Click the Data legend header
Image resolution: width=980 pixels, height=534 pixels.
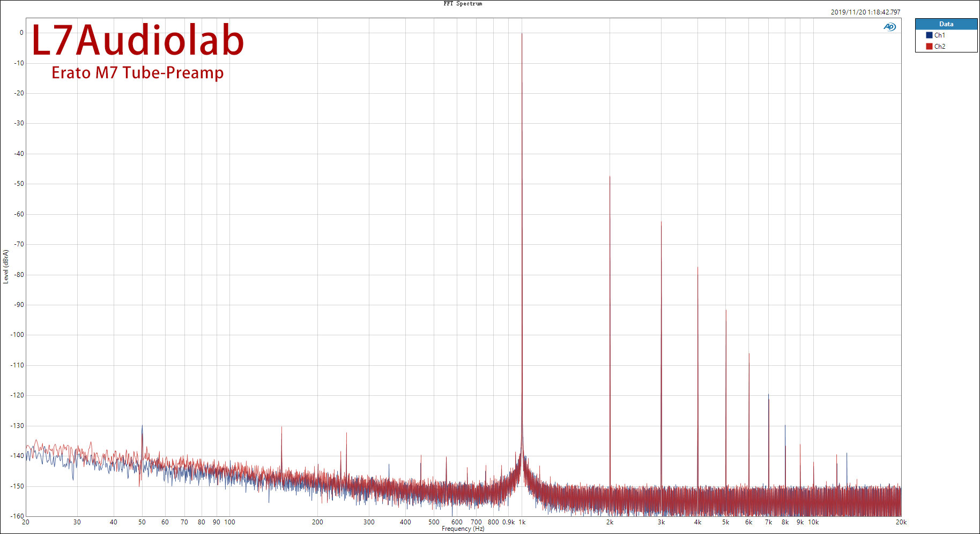click(x=946, y=24)
